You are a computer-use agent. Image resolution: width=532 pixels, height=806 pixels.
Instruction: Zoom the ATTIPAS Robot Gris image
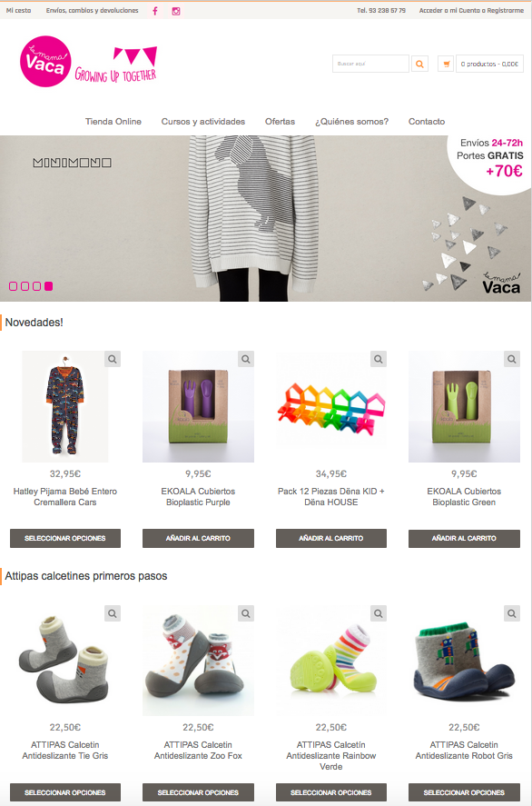click(512, 613)
